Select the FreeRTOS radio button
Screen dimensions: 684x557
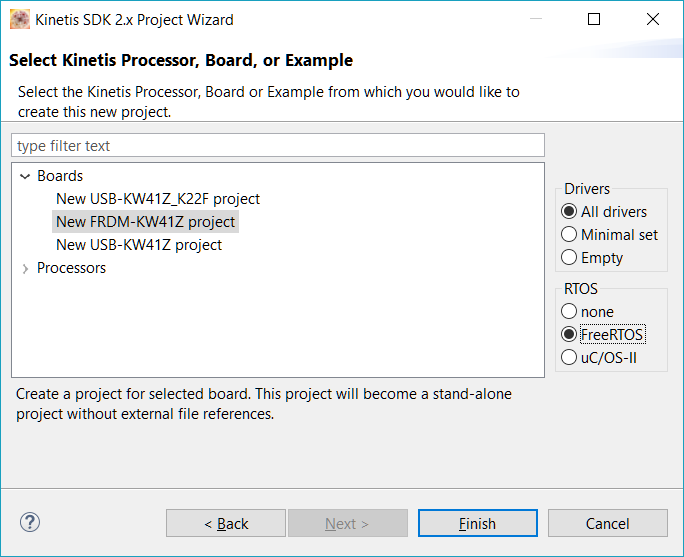570,335
